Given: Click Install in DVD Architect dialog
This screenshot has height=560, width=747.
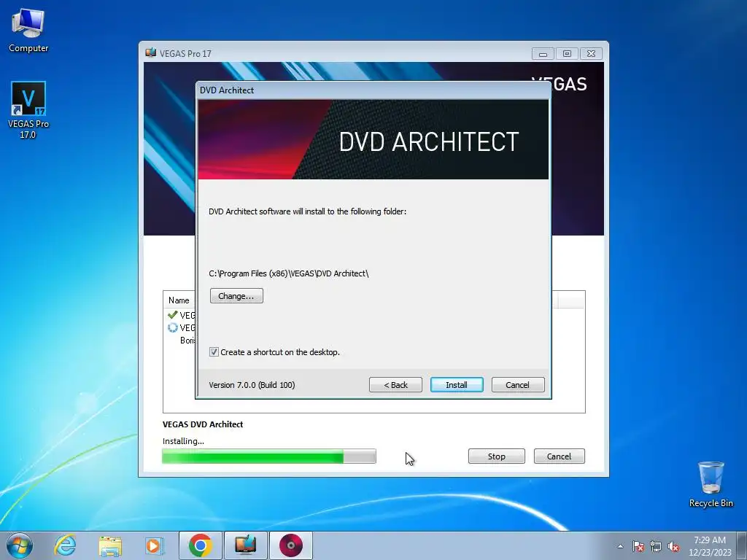Looking at the screenshot, I should coord(457,385).
